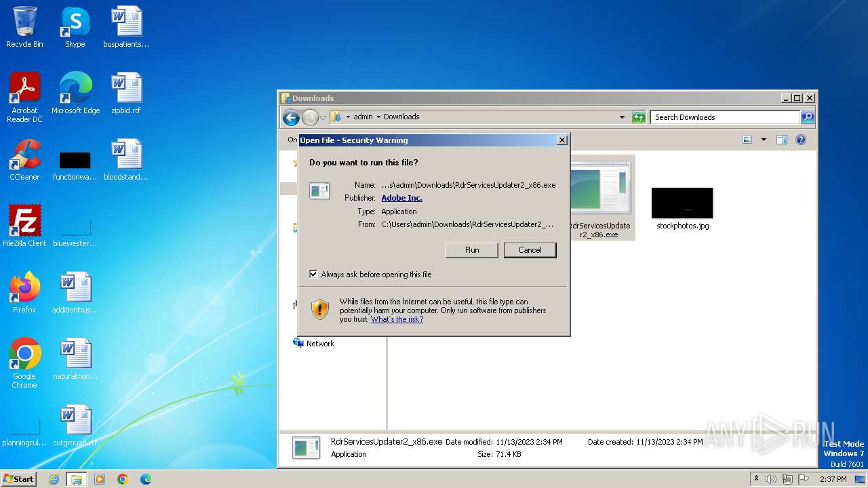Click Downloads in the address breadcrumb

pos(401,117)
